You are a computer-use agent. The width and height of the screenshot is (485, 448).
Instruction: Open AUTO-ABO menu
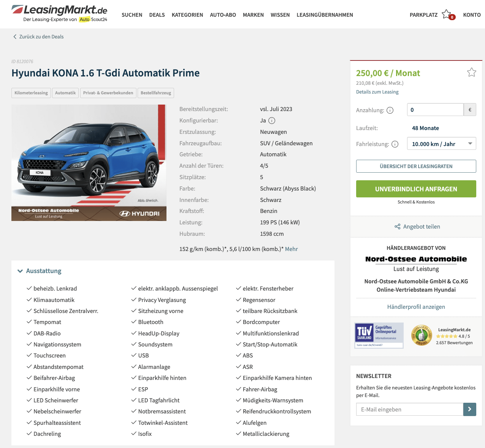click(x=223, y=15)
